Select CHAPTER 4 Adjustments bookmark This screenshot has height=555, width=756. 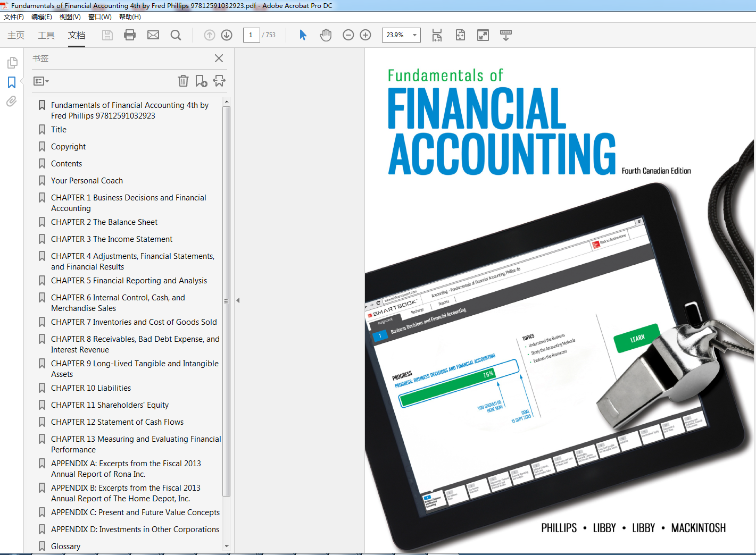(133, 262)
